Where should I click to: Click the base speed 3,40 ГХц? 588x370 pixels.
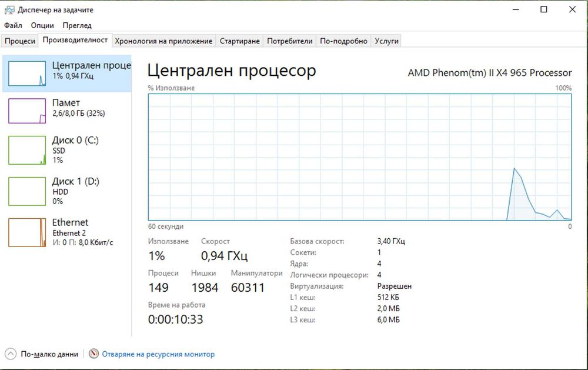[391, 241]
